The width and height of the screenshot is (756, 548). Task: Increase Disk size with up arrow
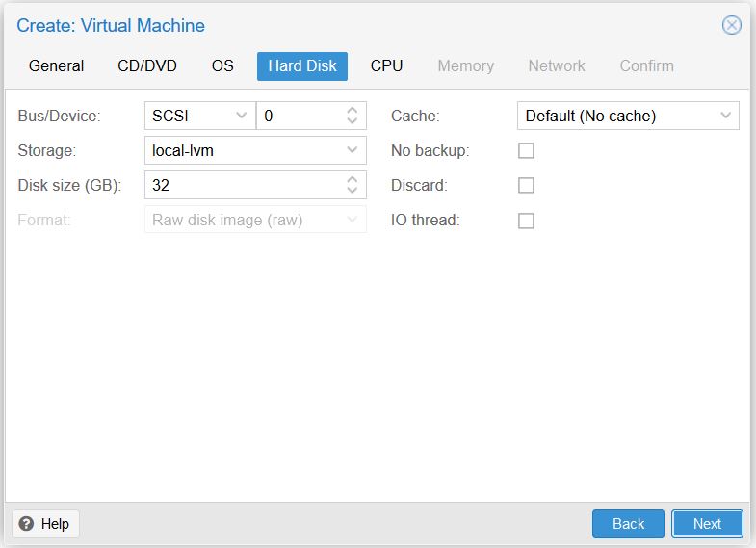[352, 180]
